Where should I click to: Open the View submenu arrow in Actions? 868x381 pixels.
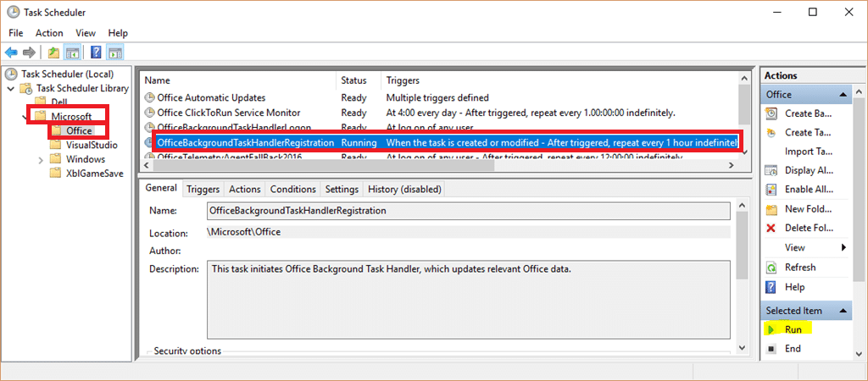point(843,247)
